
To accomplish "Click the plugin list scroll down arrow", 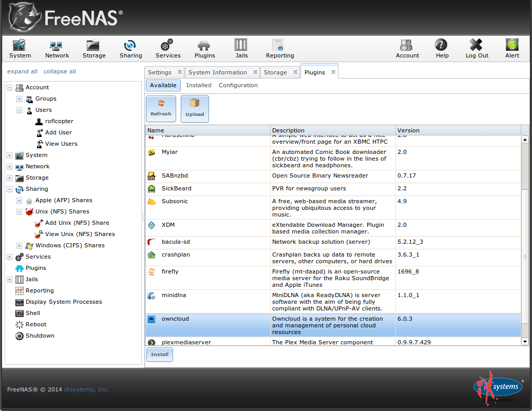I will [x=525, y=342].
